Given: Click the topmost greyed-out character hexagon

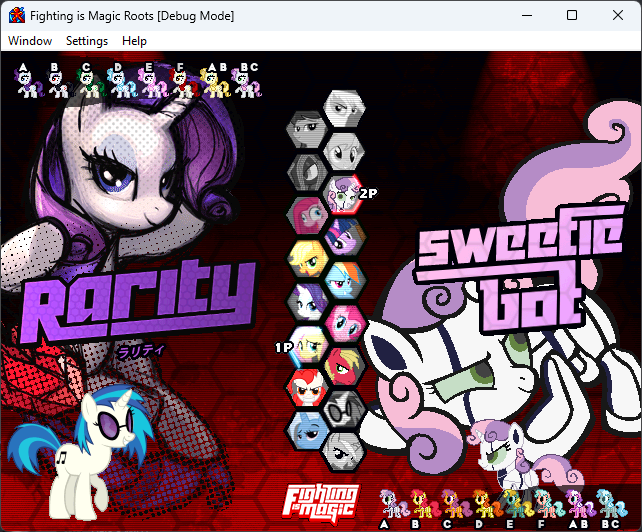Looking at the screenshot, I should [345, 108].
